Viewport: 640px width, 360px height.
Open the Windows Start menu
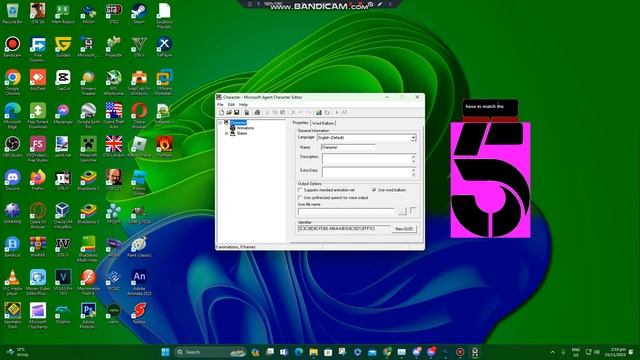click(165, 352)
